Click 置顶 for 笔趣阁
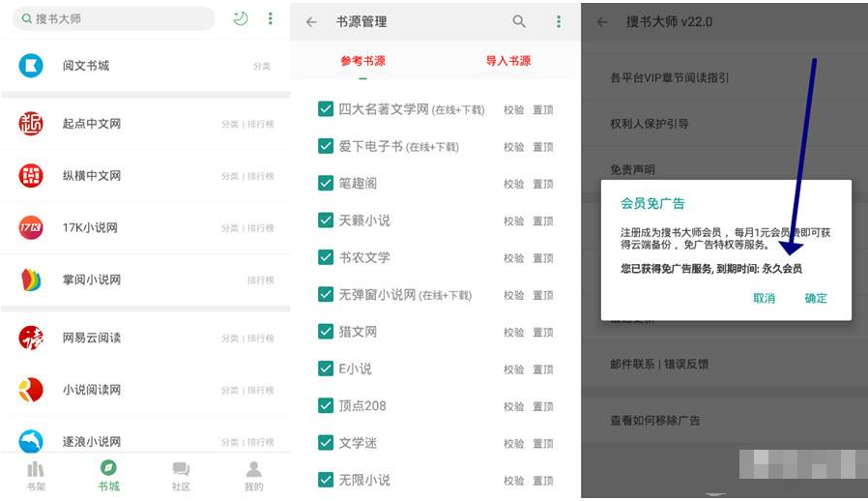This screenshot has width=868, height=501. 543,184
